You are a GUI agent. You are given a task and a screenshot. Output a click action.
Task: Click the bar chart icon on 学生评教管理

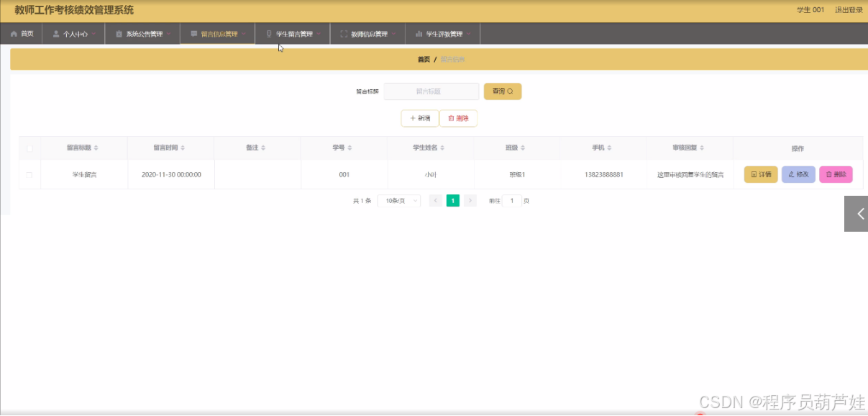click(x=420, y=33)
